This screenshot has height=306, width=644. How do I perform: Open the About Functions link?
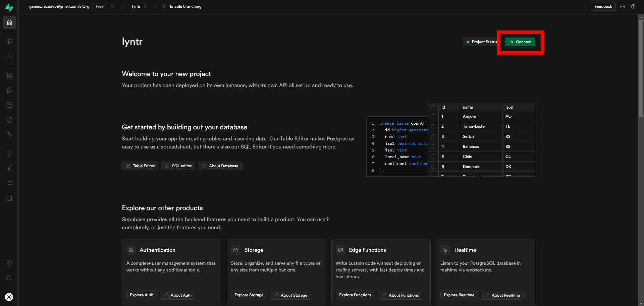click(400, 295)
